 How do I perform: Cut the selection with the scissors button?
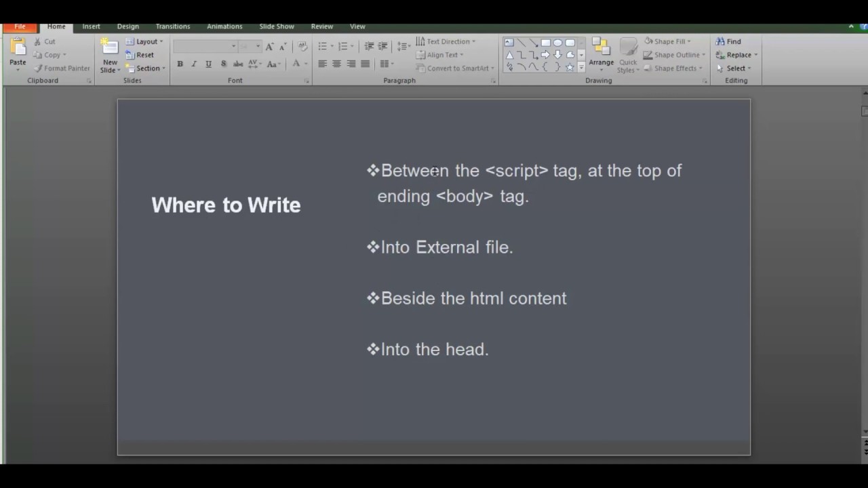(44, 41)
